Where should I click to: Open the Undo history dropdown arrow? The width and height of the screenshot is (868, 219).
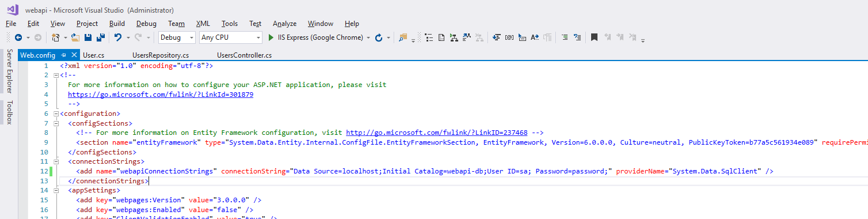(x=128, y=37)
